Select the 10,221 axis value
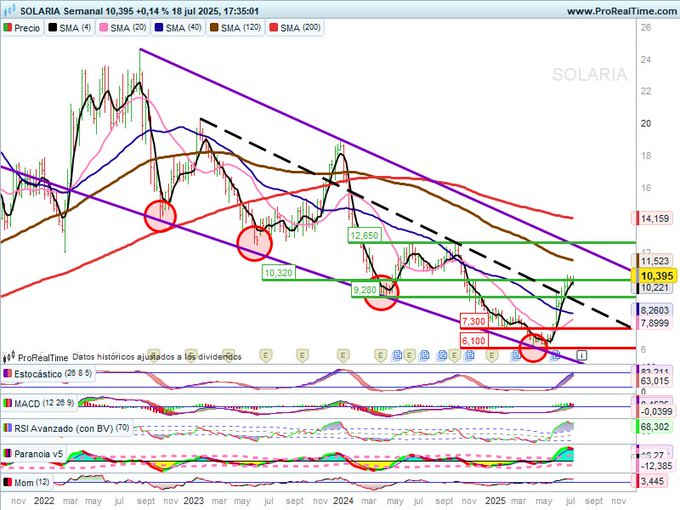Image resolution: width=680 pixels, height=510 pixels. (654, 288)
